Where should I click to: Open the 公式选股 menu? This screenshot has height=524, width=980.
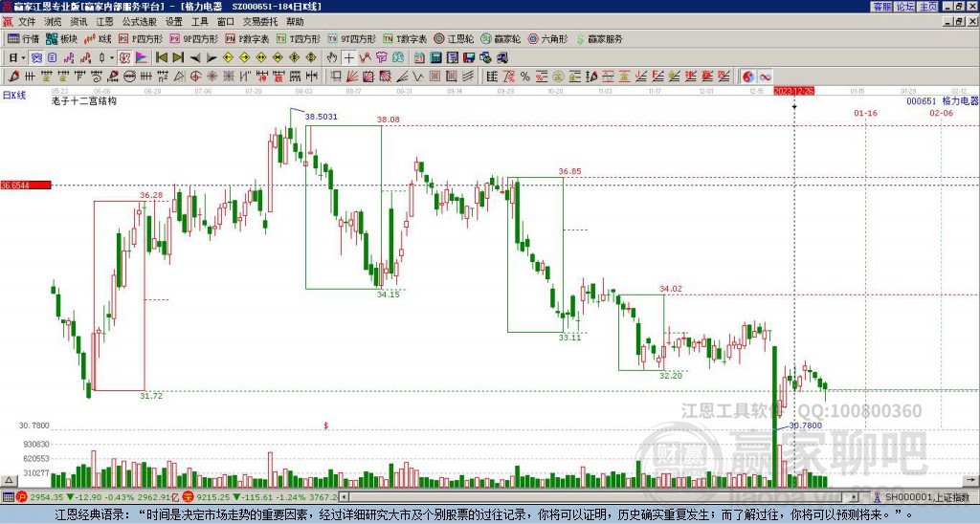point(140,22)
